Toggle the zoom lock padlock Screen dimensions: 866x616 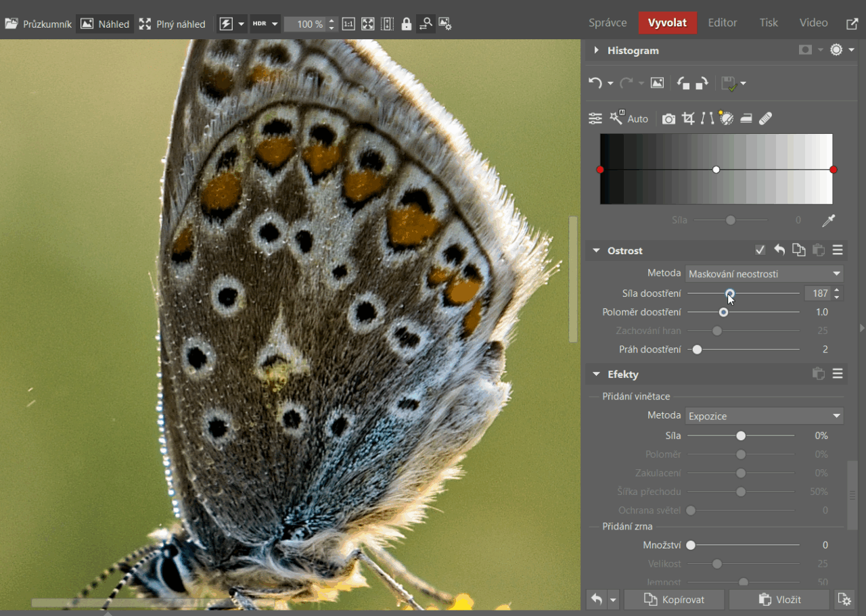point(406,24)
